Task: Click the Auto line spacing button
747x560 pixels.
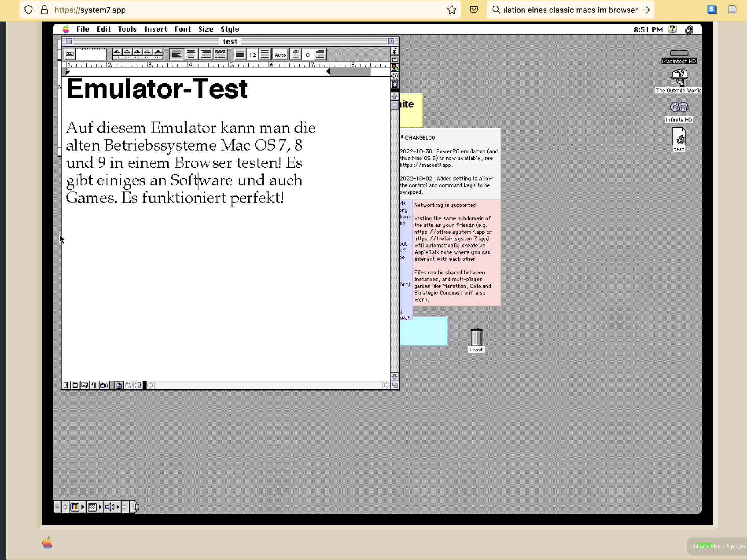Action: [280, 55]
